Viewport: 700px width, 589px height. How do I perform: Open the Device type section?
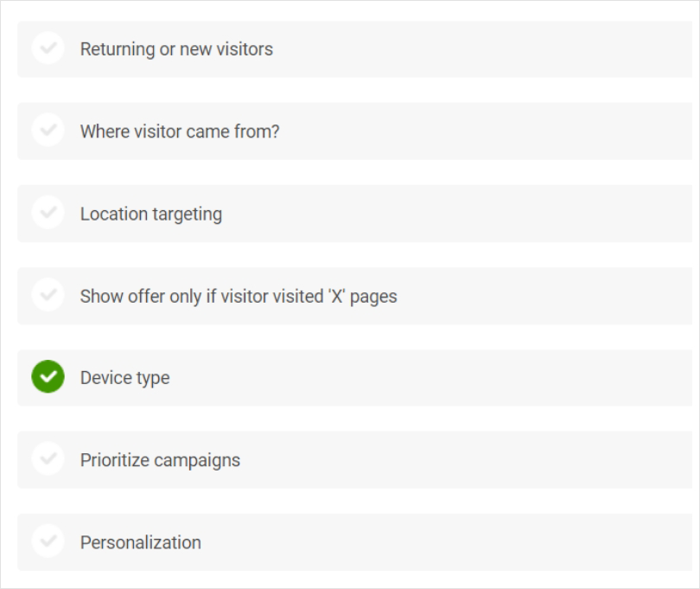pos(354,378)
